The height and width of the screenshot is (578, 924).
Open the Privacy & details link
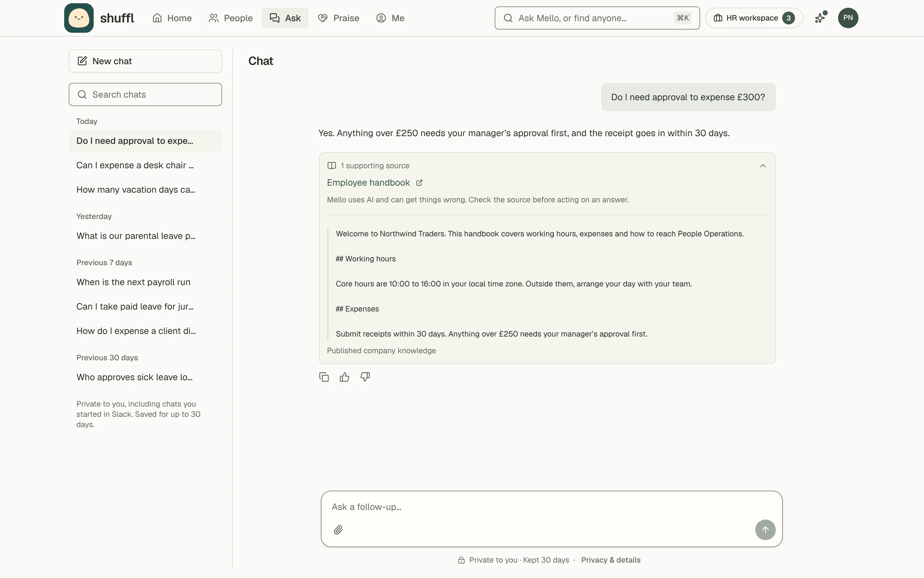[x=611, y=560]
